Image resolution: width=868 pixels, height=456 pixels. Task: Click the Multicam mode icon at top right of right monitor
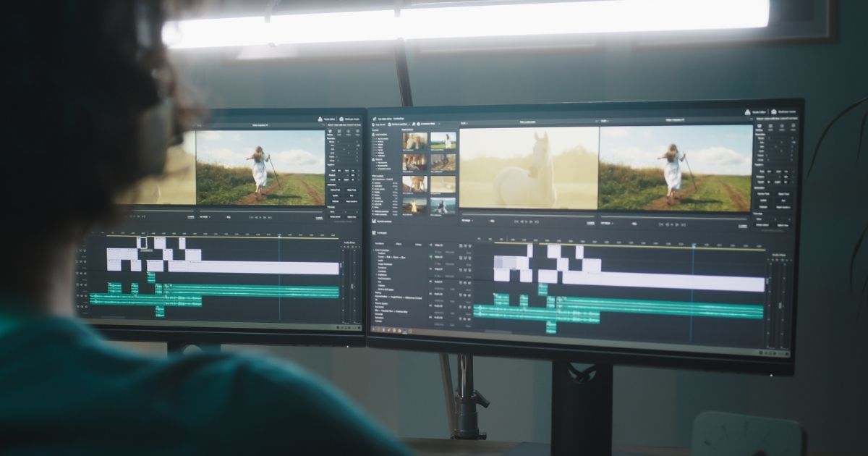coord(775,113)
